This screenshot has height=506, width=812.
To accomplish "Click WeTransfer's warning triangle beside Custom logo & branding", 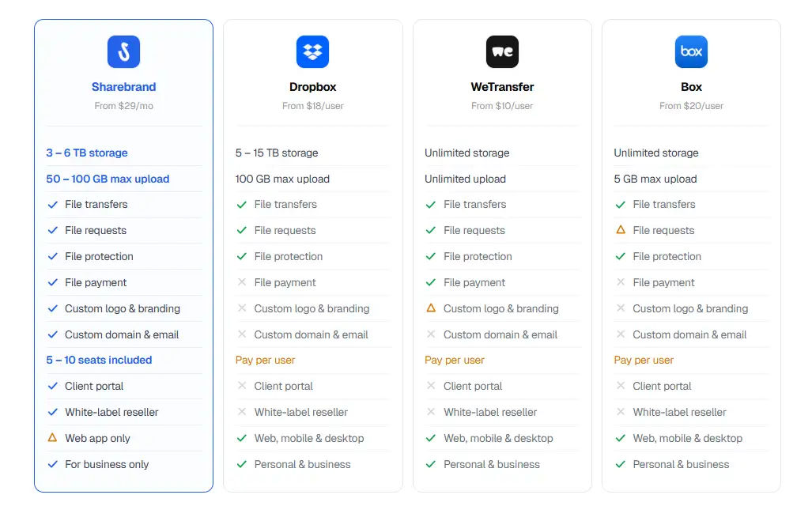I will click(431, 308).
